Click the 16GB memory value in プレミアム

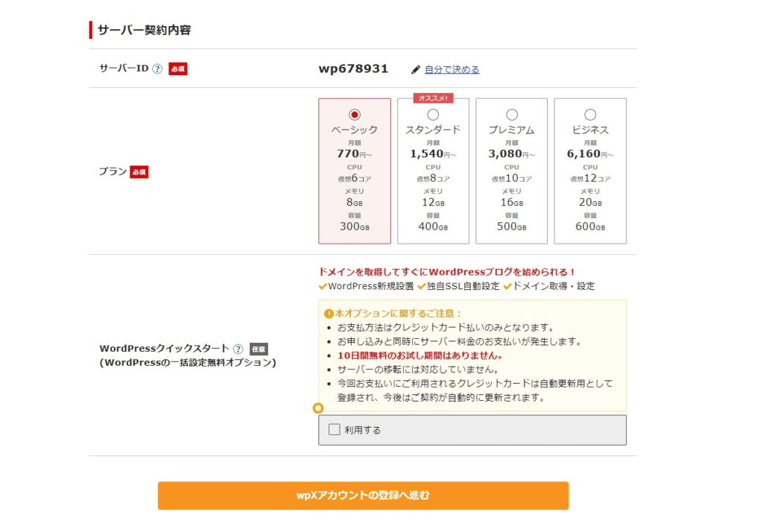[512, 203]
